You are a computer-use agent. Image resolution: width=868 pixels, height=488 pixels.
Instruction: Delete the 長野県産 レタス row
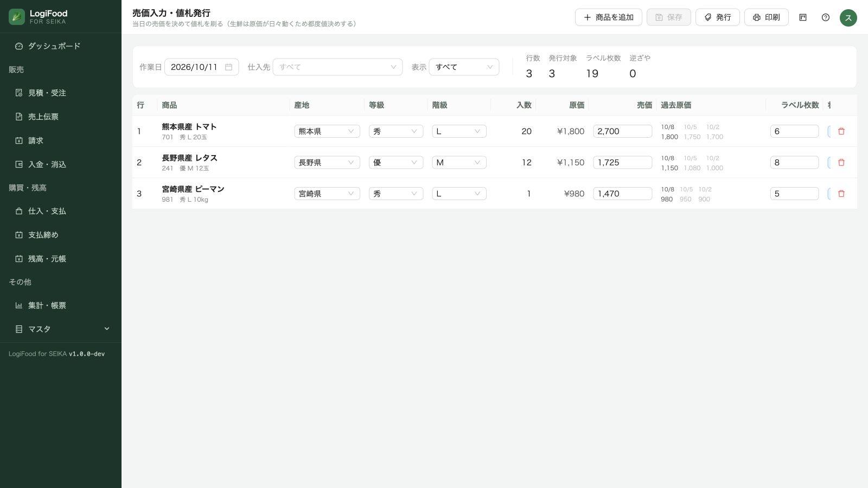coord(841,162)
